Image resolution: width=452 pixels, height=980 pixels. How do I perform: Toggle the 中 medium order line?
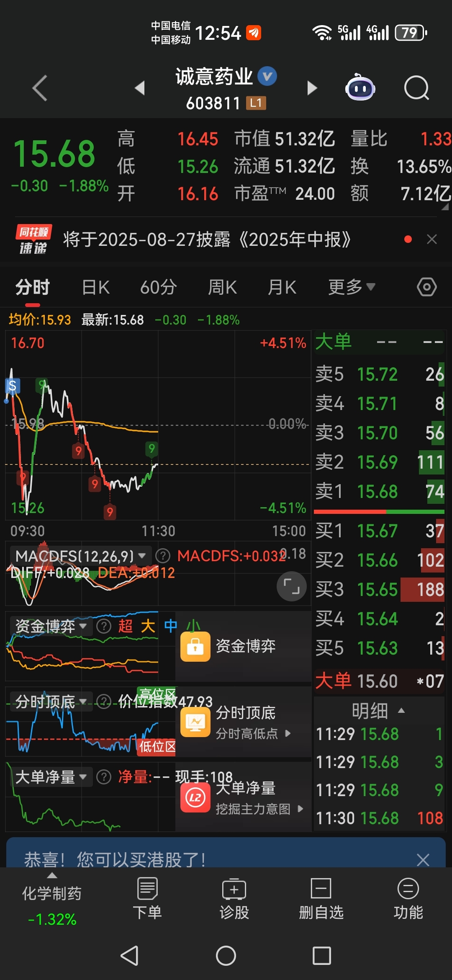pyautogui.click(x=170, y=626)
